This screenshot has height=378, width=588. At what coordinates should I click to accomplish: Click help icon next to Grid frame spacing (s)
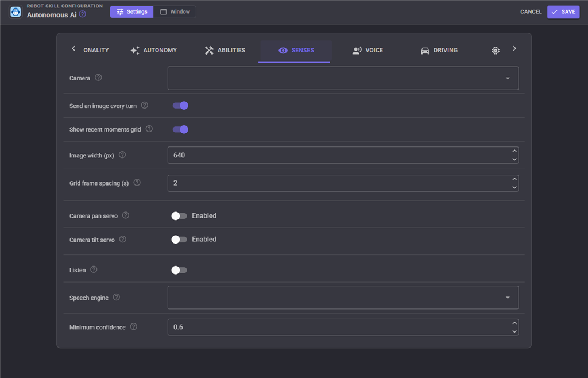point(137,183)
